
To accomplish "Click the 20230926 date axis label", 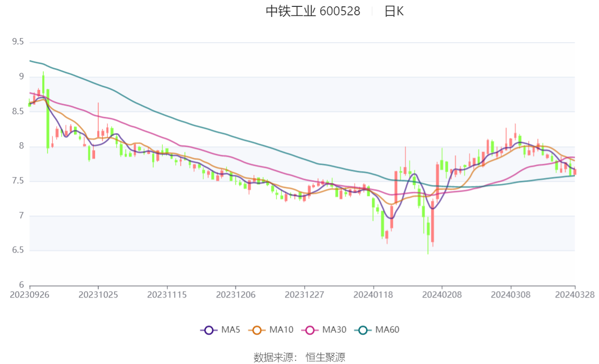I will pos(30,295).
